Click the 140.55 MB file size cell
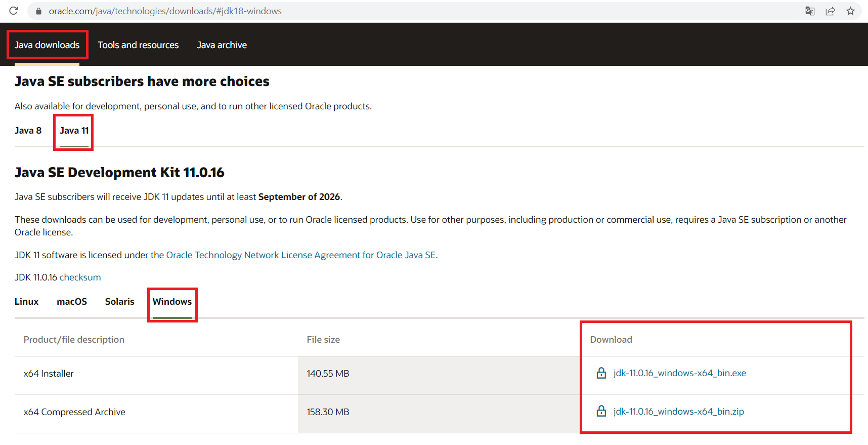 [439, 376]
